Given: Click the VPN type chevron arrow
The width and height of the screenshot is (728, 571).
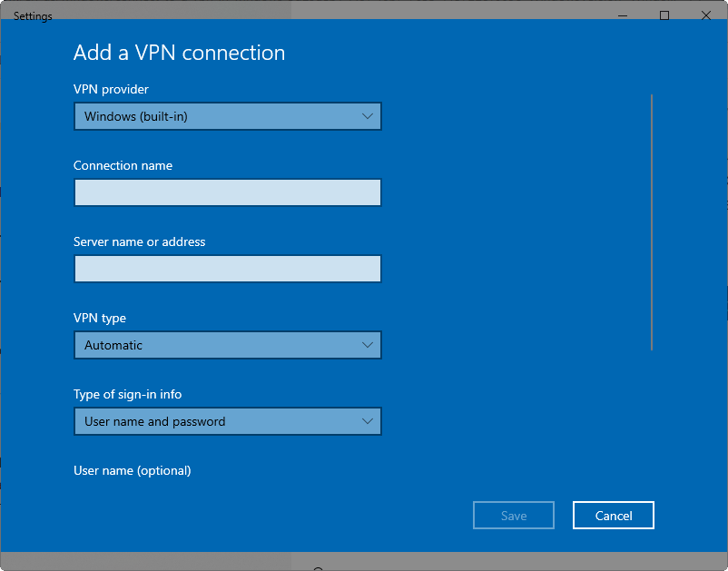Looking at the screenshot, I should click(x=367, y=345).
